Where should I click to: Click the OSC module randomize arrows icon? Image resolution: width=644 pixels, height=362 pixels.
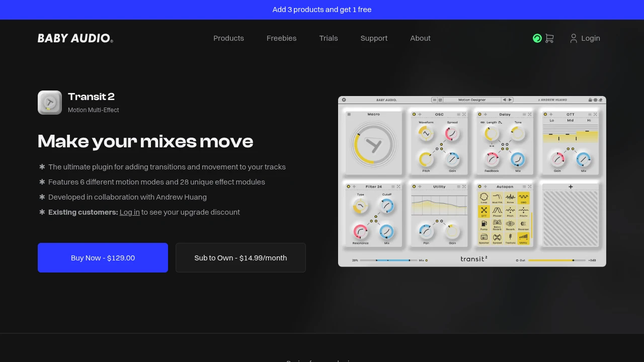click(x=464, y=114)
